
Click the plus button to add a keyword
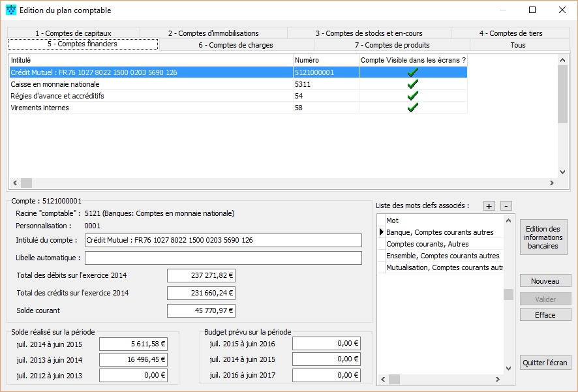coord(489,206)
